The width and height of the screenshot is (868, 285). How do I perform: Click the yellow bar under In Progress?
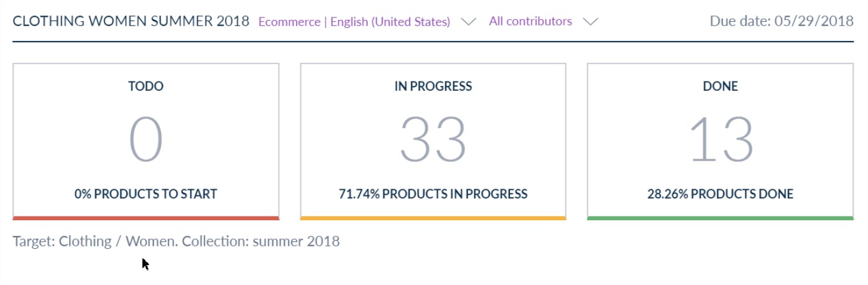click(x=433, y=218)
